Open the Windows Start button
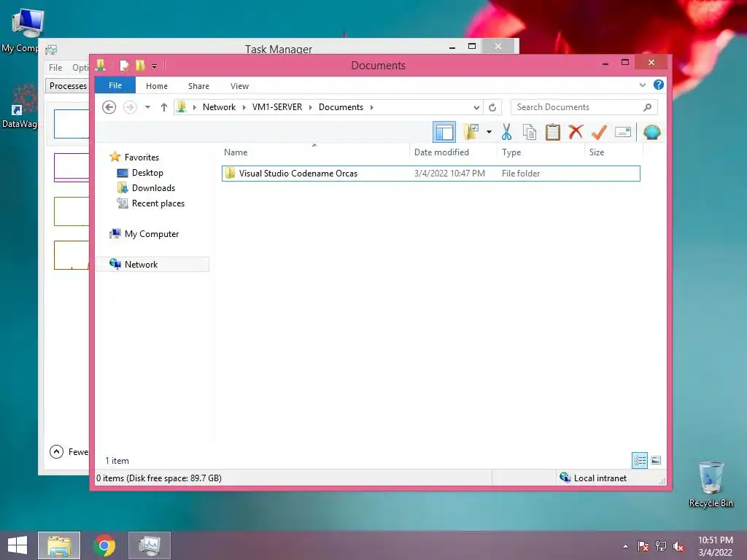This screenshot has width=747, height=560. (x=18, y=545)
